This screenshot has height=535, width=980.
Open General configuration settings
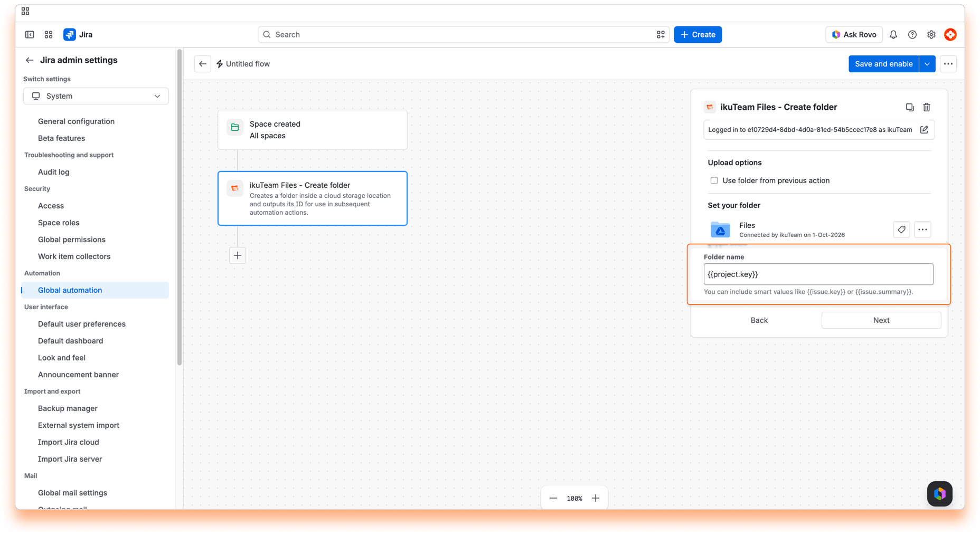click(x=76, y=121)
